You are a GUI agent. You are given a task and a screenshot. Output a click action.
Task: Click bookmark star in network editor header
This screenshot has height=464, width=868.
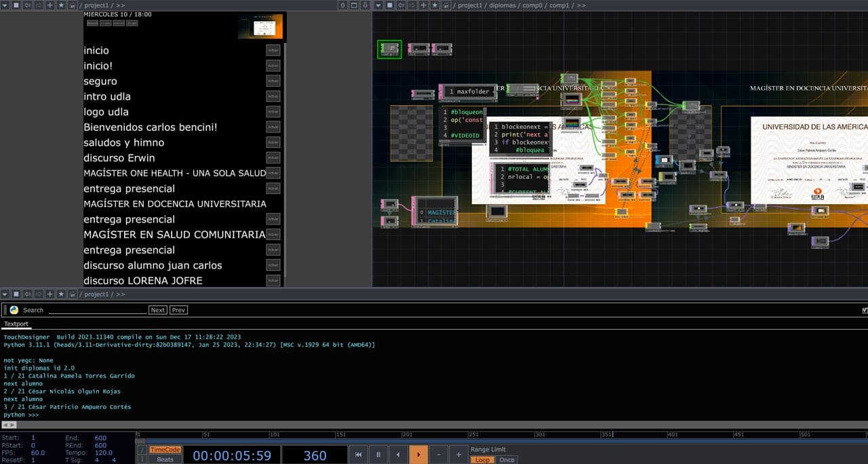(435, 5)
